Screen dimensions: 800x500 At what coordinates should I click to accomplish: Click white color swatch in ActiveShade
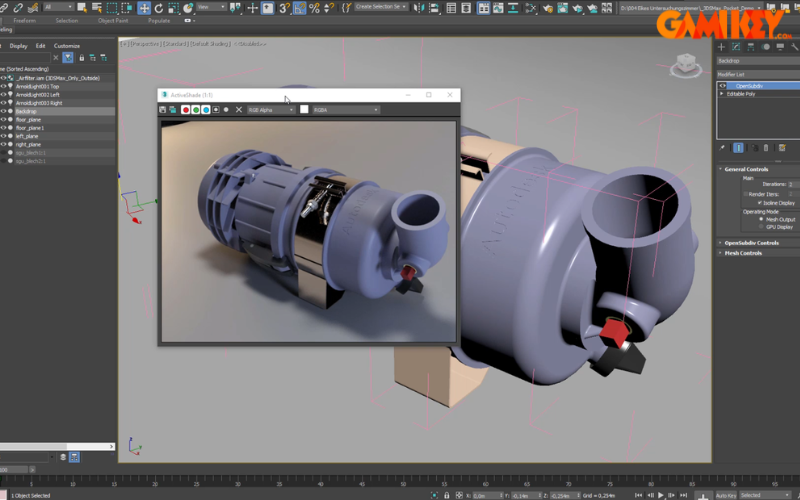click(304, 109)
